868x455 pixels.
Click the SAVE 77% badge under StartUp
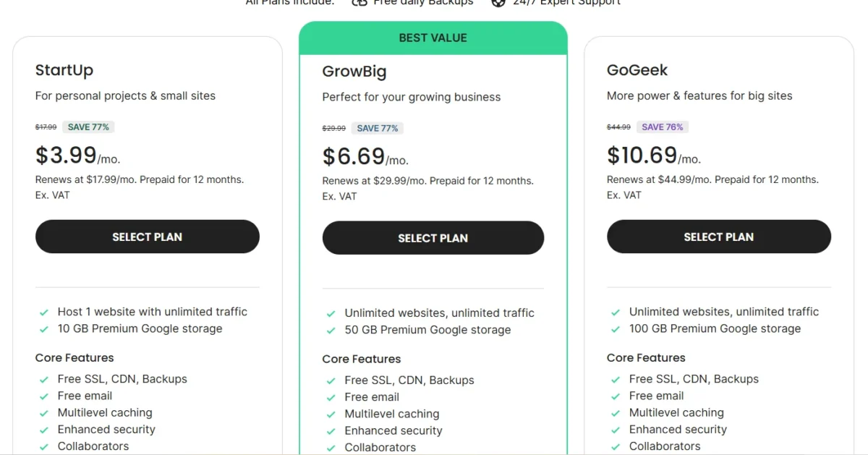click(88, 127)
